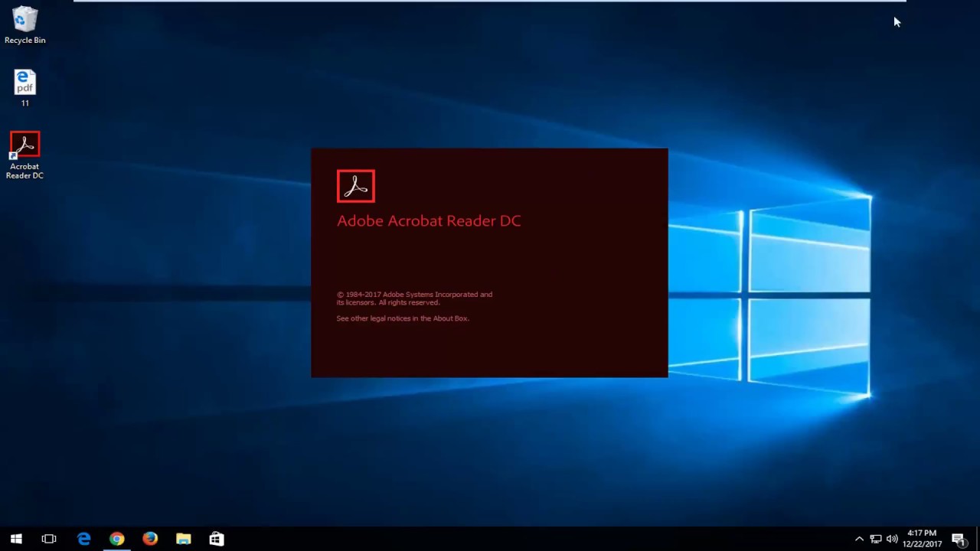Open Task View on the taskbar

pos(49,539)
